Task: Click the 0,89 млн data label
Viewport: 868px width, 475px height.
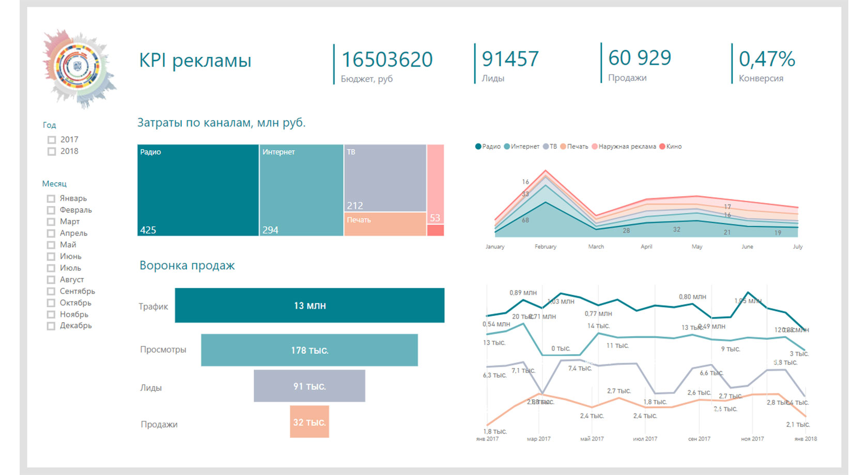Action: click(523, 293)
